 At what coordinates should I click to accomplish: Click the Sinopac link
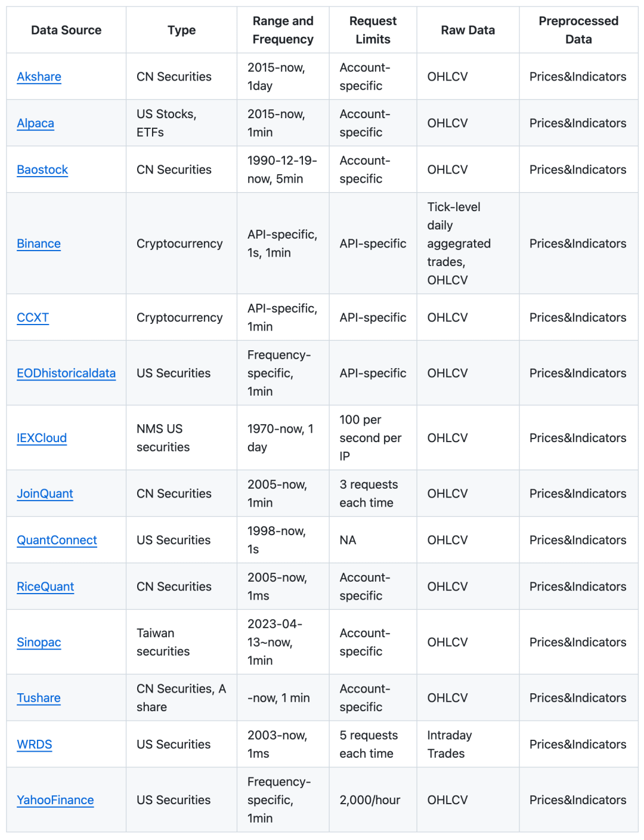coord(39,643)
